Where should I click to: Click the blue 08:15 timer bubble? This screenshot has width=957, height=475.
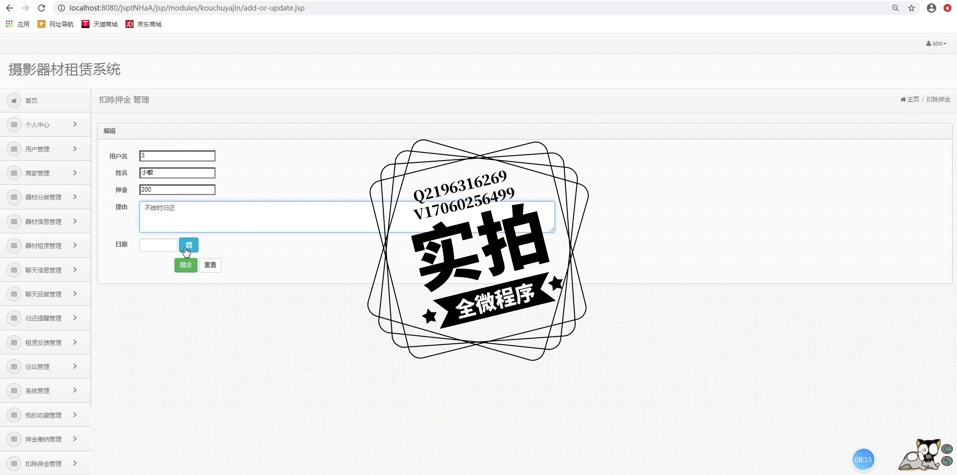[x=863, y=459]
